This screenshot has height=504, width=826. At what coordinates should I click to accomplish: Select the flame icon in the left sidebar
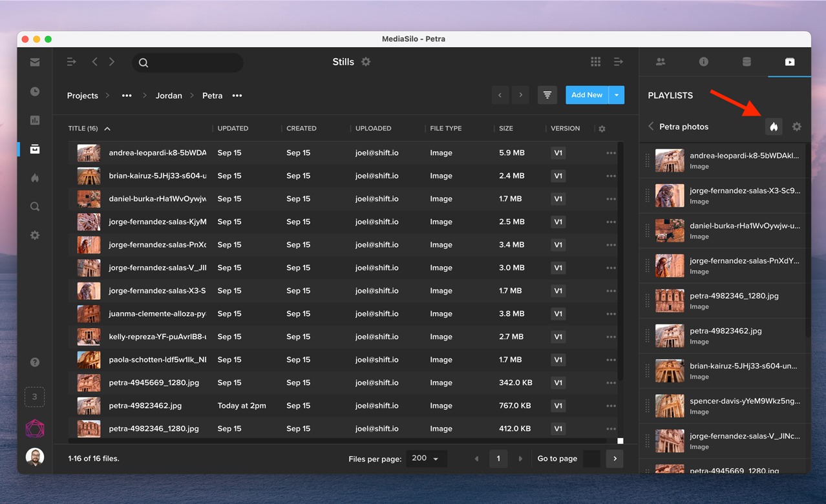34,178
